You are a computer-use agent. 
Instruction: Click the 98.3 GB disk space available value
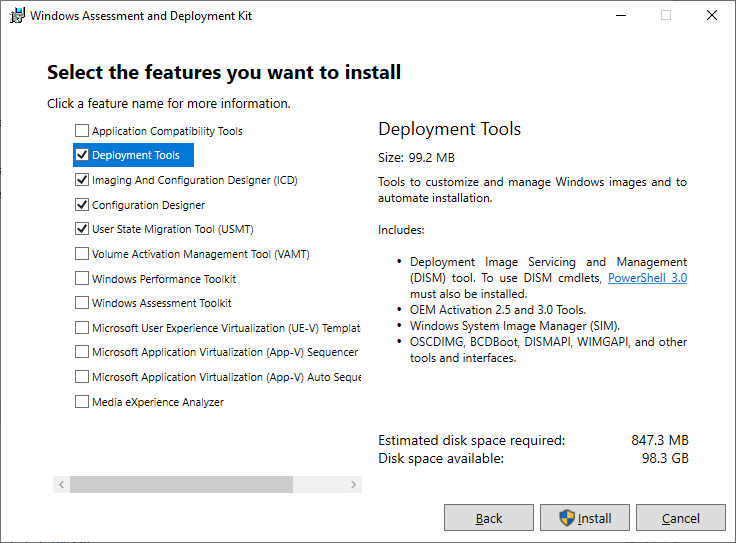(x=665, y=458)
